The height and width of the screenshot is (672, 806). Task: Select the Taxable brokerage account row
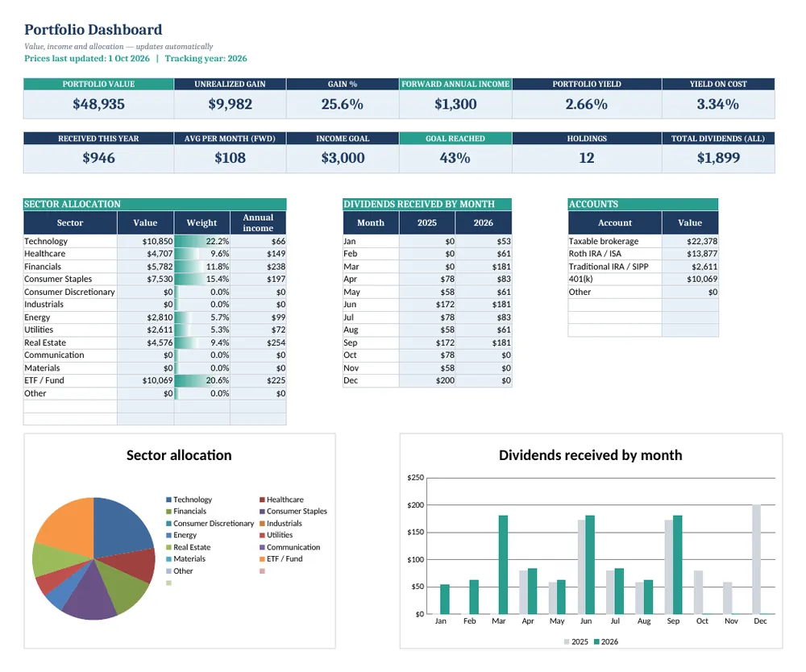(x=643, y=242)
